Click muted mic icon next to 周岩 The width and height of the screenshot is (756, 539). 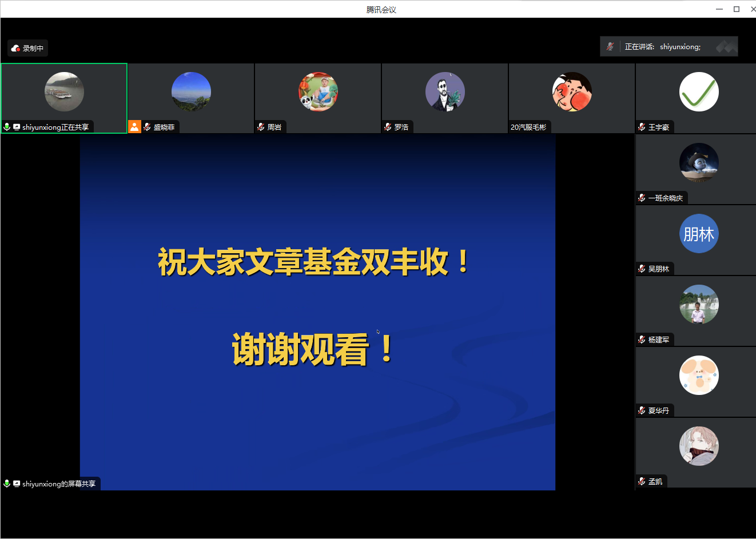tap(261, 127)
